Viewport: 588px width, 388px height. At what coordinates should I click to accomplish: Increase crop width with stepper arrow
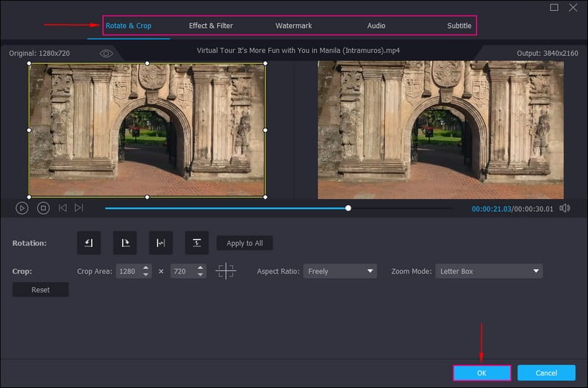[x=146, y=267]
